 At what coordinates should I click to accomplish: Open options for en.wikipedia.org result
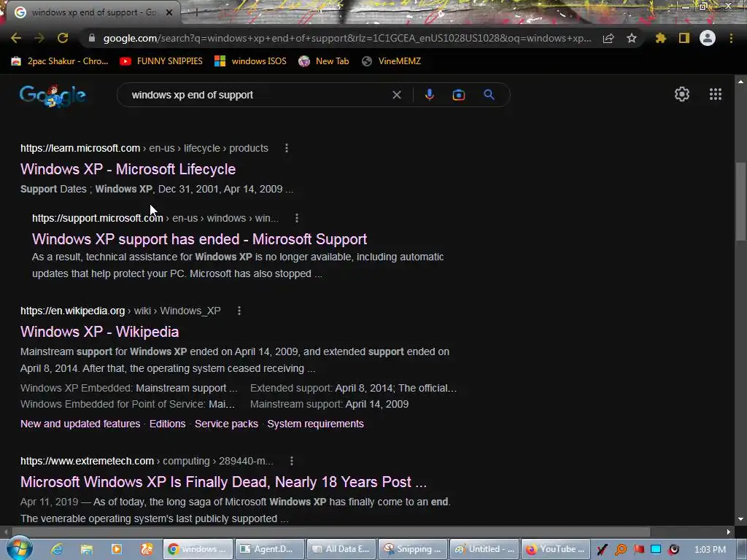pyautogui.click(x=239, y=311)
